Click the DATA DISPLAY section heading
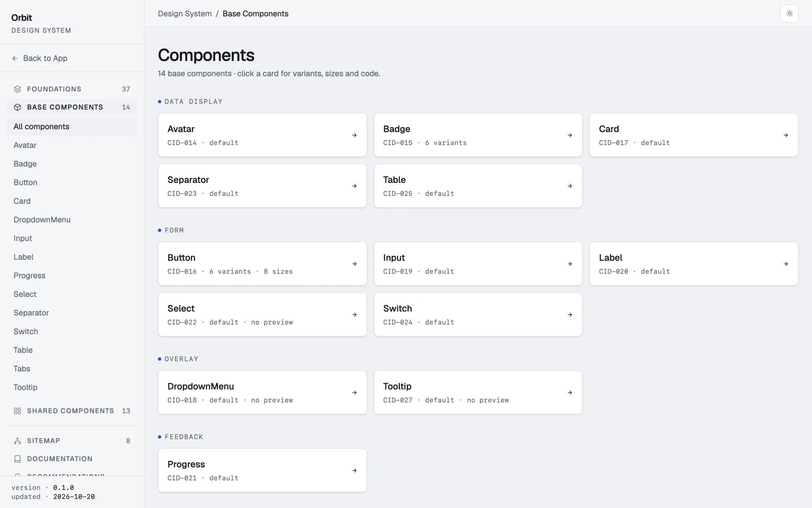Viewport: 812px width, 508px height. pos(194,102)
